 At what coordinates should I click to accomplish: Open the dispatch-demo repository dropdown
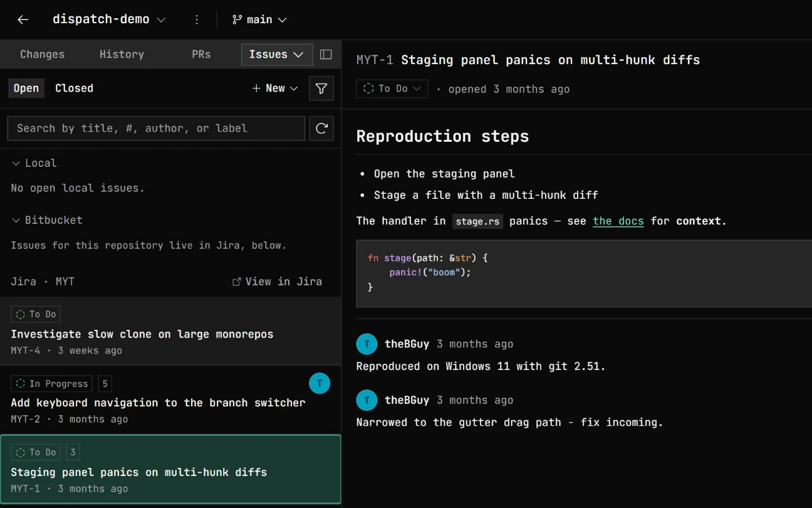109,19
